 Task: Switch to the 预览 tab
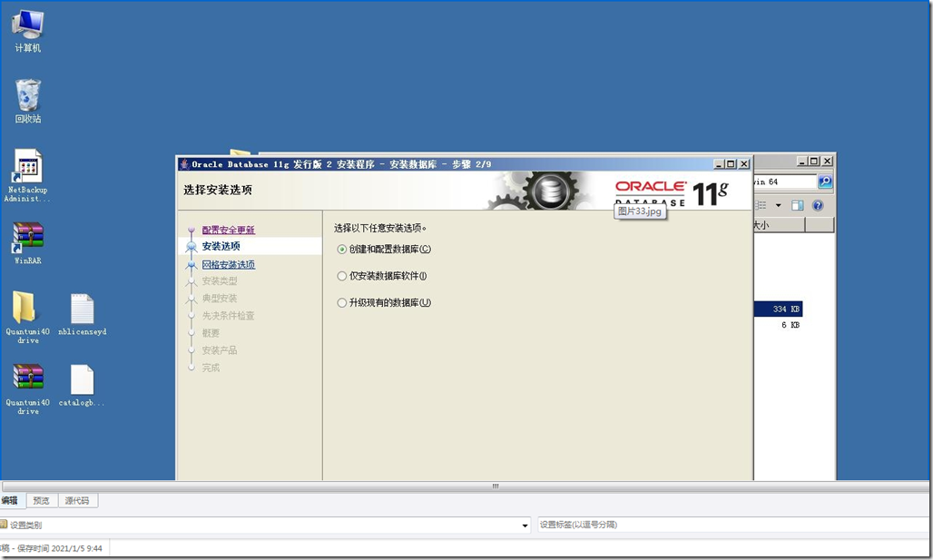point(41,500)
